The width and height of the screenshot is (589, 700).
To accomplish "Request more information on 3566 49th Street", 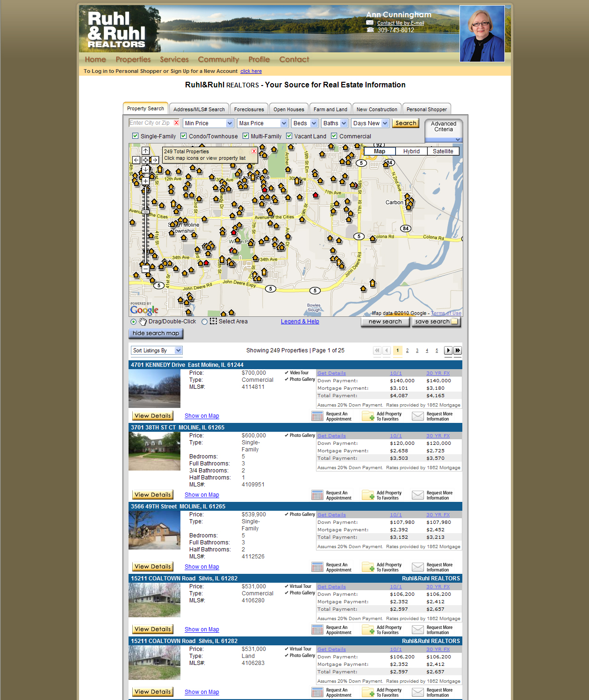I will click(432, 567).
